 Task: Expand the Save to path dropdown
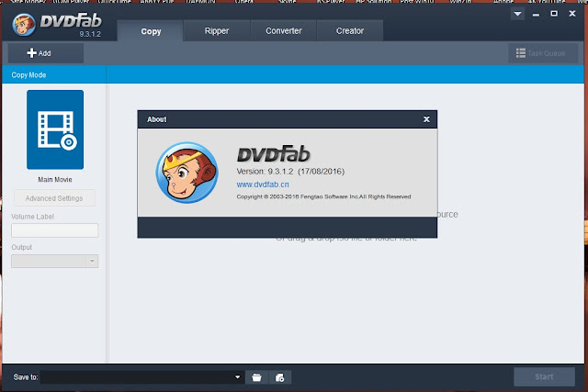point(237,377)
